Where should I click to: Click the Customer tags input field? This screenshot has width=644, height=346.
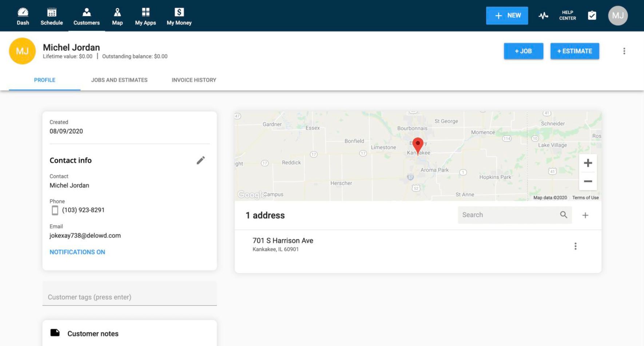click(x=130, y=297)
